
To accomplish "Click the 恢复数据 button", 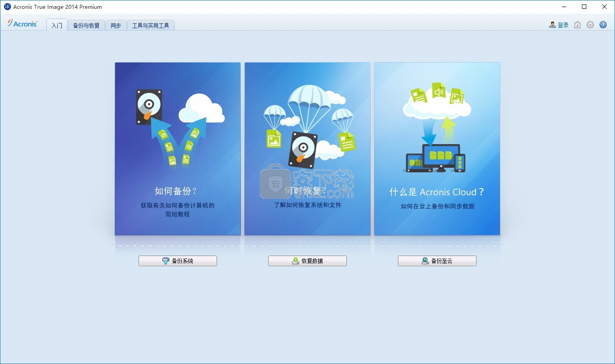I will 307,261.
